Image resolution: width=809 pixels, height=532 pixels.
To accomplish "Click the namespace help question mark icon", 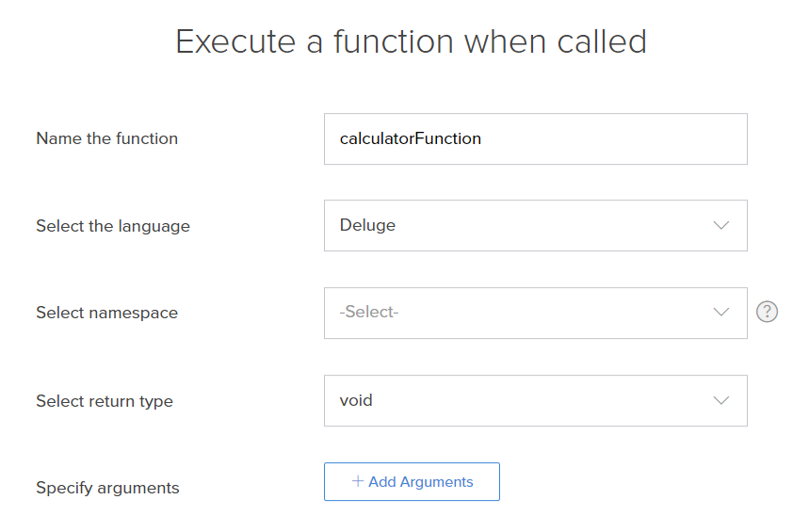I will tap(768, 313).
